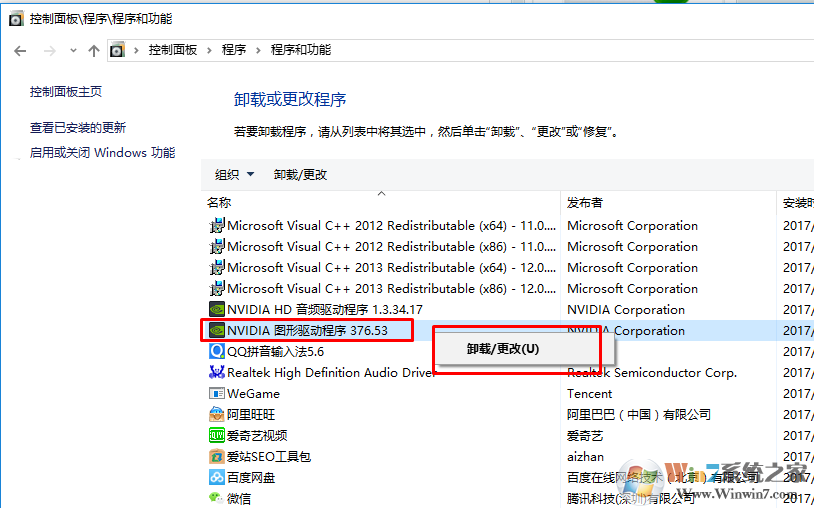Click the 卸载/更改 toolbar button

click(301, 175)
